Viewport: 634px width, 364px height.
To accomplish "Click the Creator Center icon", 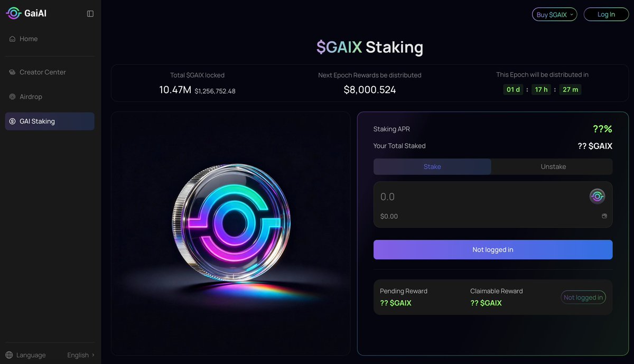I will point(13,72).
